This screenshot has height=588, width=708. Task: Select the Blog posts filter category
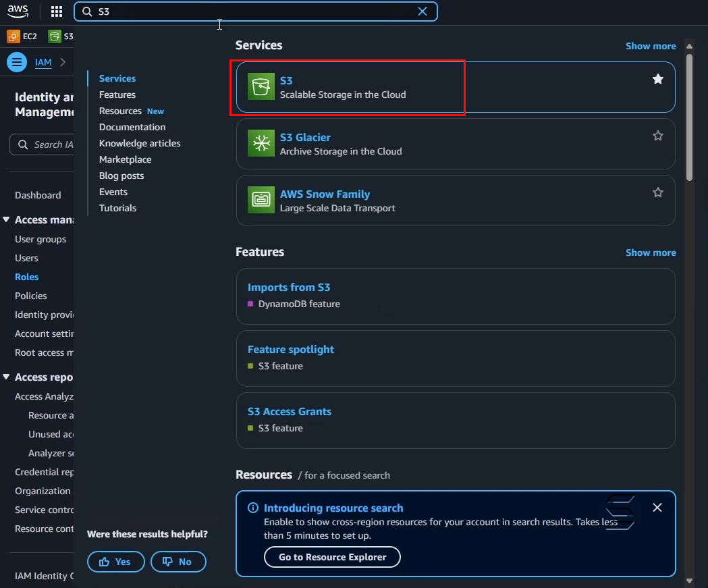point(121,176)
